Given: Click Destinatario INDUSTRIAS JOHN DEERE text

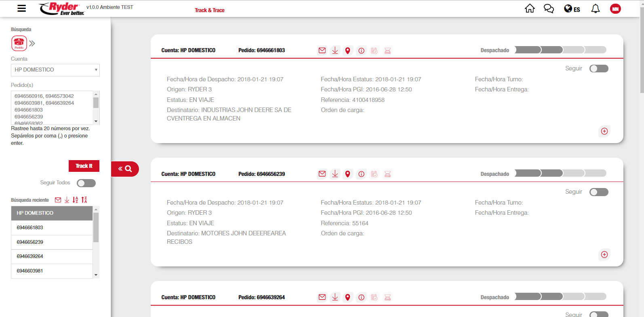Looking at the screenshot, I should point(229,114).
